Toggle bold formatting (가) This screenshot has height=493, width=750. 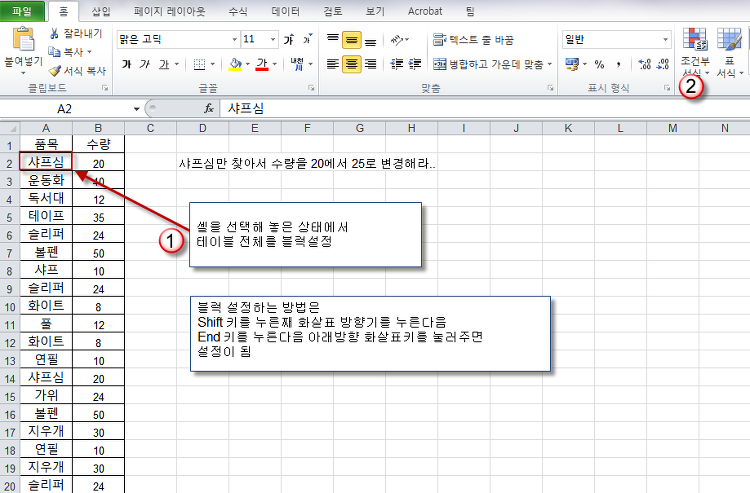click(126, 64)
